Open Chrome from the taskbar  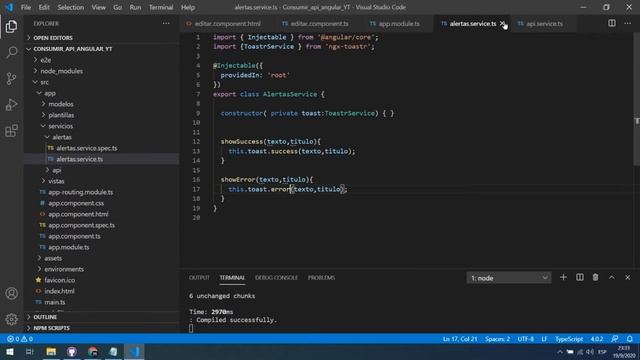[x=93, y=351]
